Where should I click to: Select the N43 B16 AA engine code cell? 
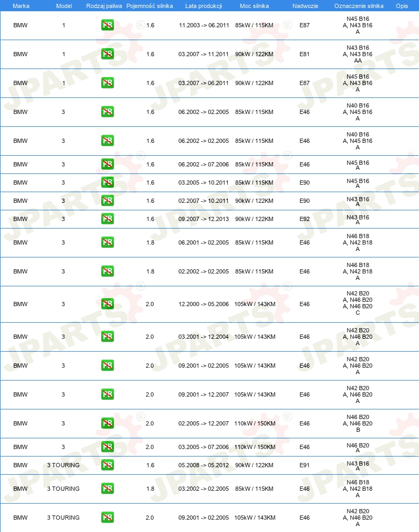(x=357, y=54)
